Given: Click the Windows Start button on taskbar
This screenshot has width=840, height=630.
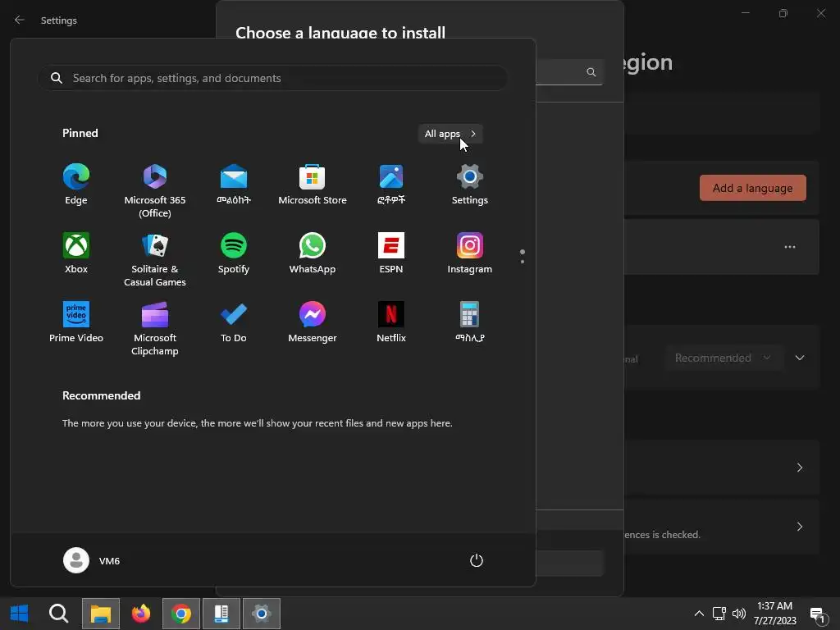Looking at the screenshot, I should pyautogui.click(x=20, y=613).
